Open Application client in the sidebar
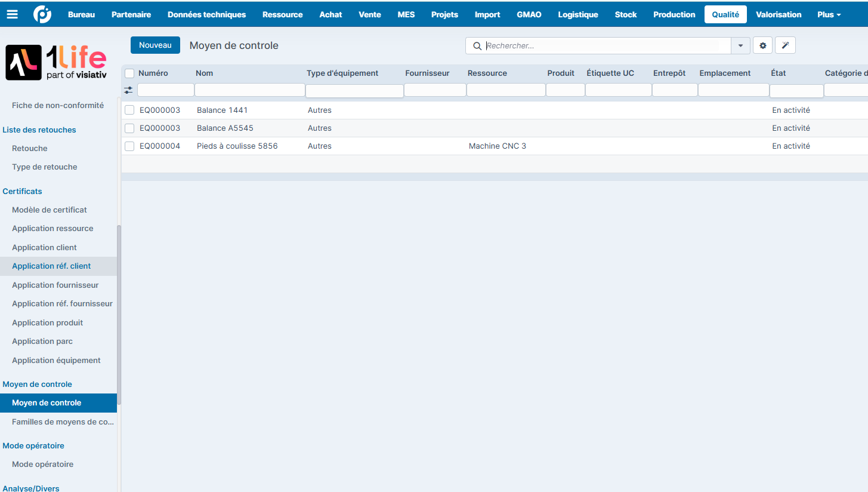Screen dimensions: 868x492 45,247
